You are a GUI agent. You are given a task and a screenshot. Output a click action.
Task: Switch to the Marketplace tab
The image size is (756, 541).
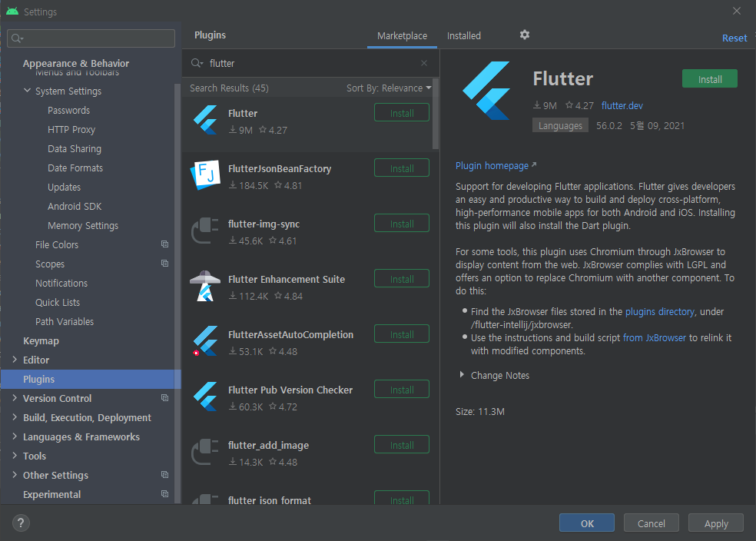click(402, 35)
